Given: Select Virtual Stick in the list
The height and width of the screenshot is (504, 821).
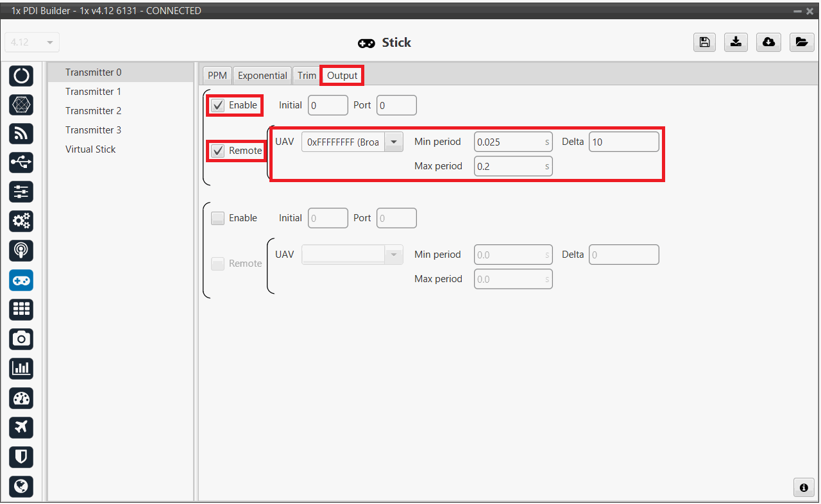Looking at the screenshot, I should [x=90, y=149].
